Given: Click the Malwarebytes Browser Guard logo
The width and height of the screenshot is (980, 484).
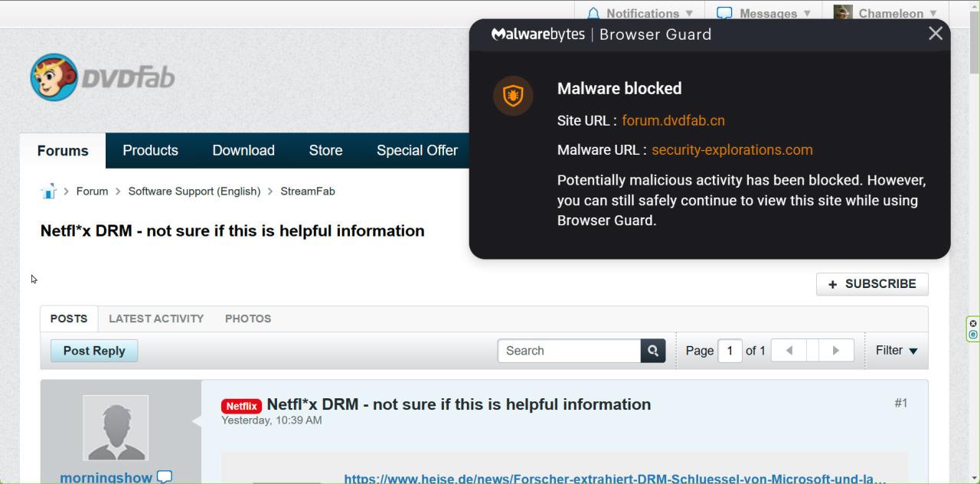Looking at the screenshot, I should 601,34.
